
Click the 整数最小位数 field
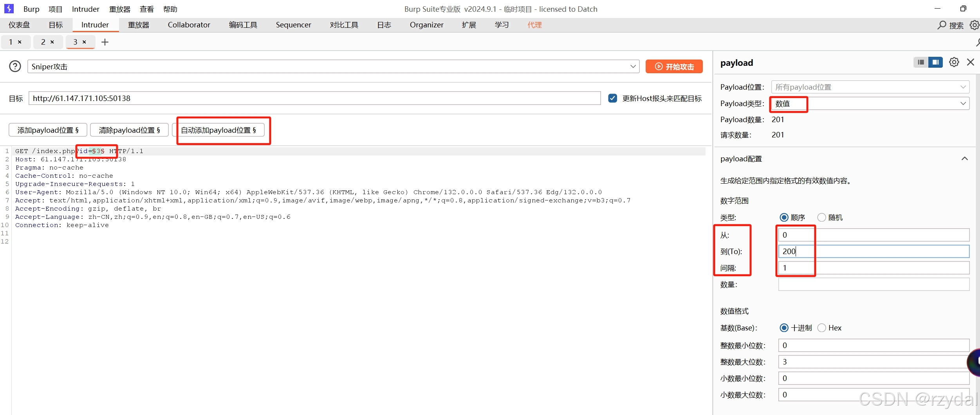click(x=874, y=345)
